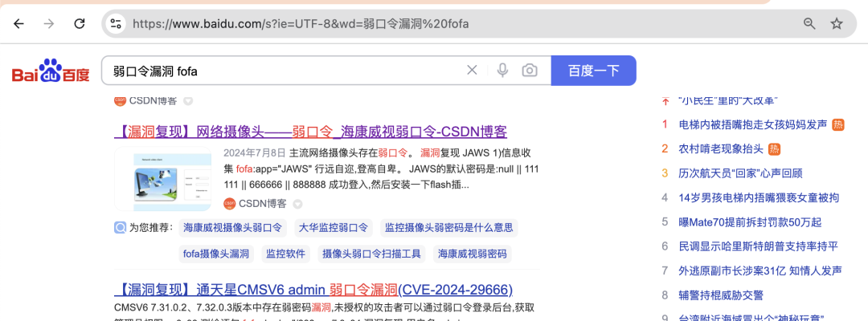The width and height of the screenshot is (868, 321).
Task: Open site information icon in address bar
Action: 116,24
